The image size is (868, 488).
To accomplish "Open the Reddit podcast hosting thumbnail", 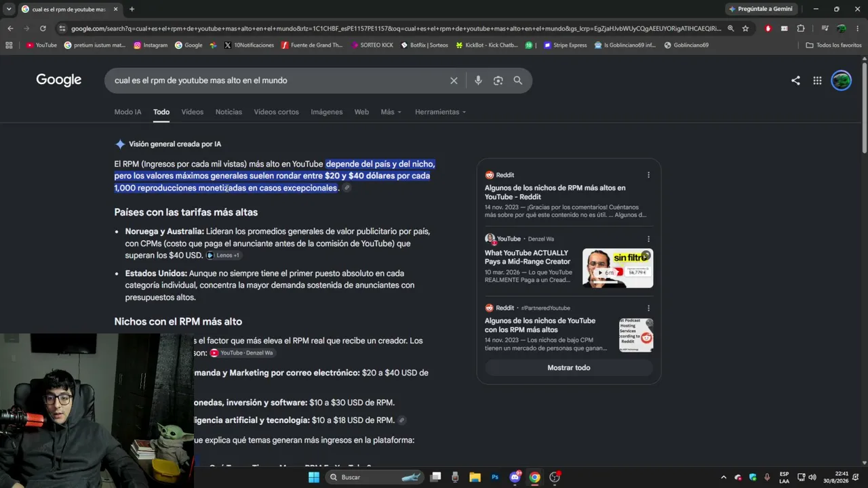I will click(x=636, y=335).
